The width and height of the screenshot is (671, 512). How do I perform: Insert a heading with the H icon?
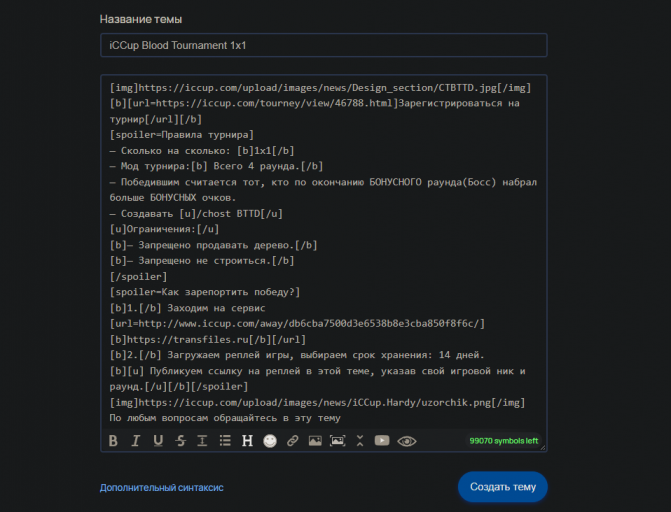[x=247, y=441]
